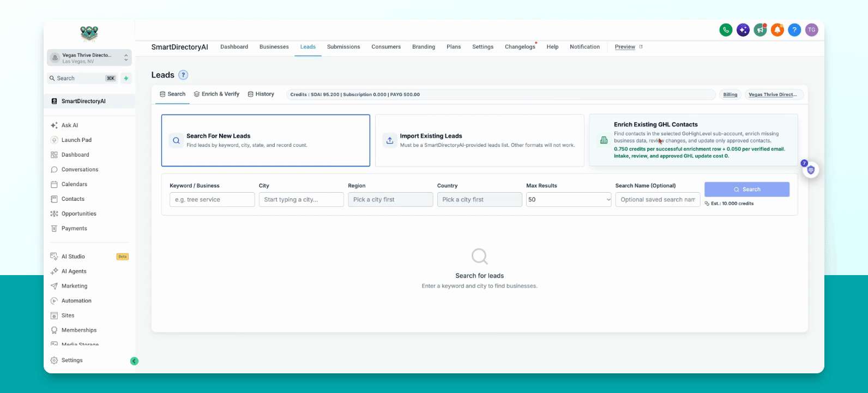
Task: Open the orange notification bell
Action: coord(777,30)
